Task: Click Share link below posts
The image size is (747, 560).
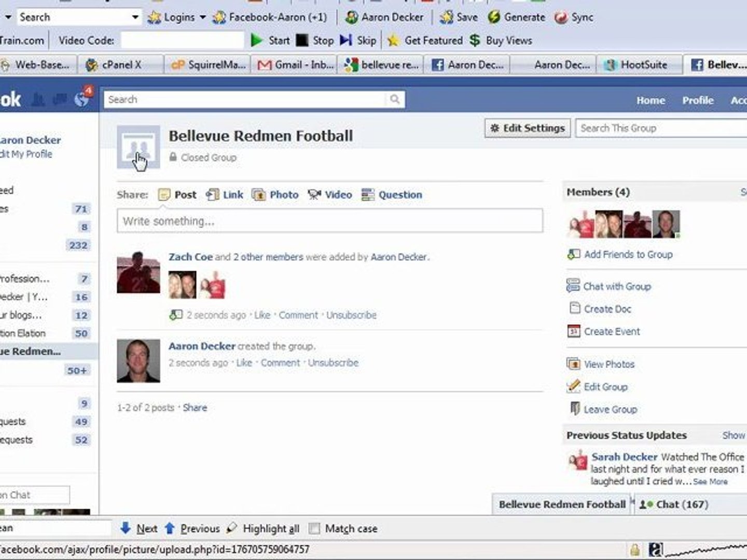Action: point(195,408)
